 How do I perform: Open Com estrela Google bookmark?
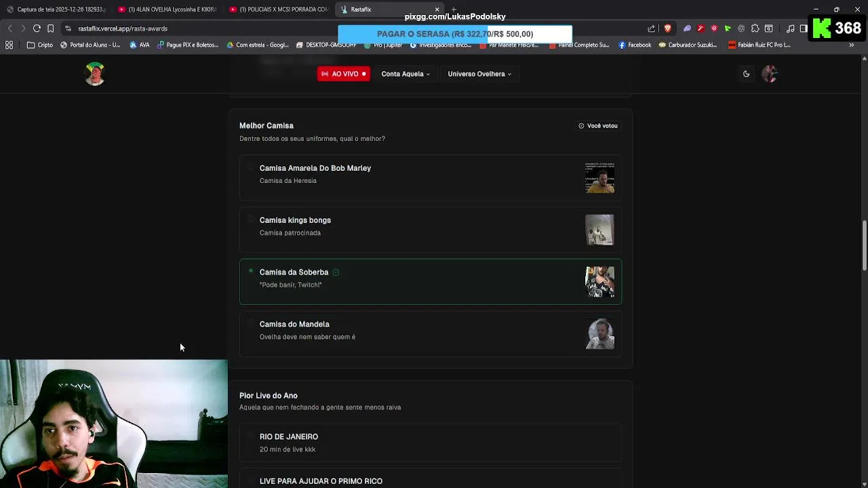258,45
